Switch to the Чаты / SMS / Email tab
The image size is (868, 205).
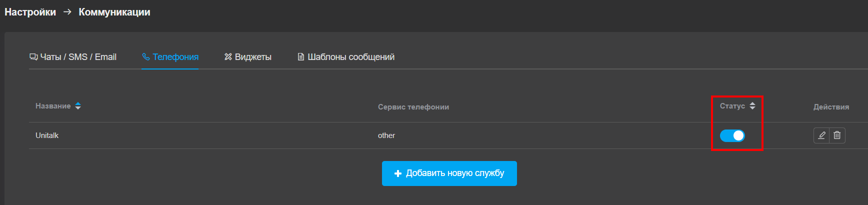(x=73, y=57)
